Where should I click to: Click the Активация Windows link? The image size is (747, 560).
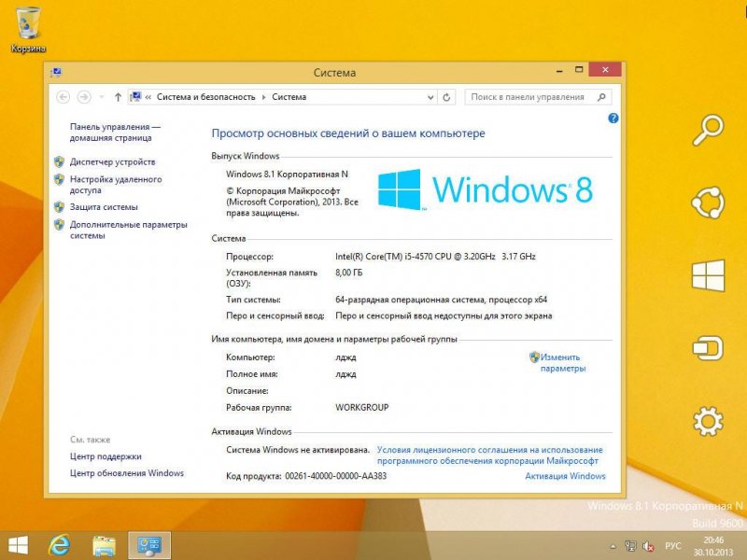click(565, 476)
